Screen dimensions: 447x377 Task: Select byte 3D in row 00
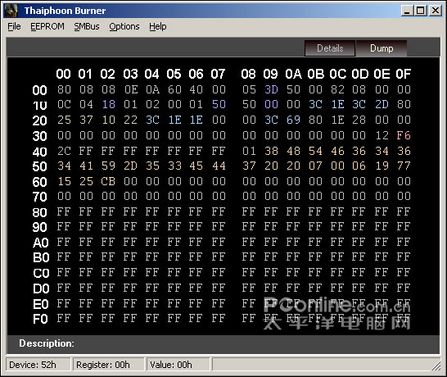271,89
